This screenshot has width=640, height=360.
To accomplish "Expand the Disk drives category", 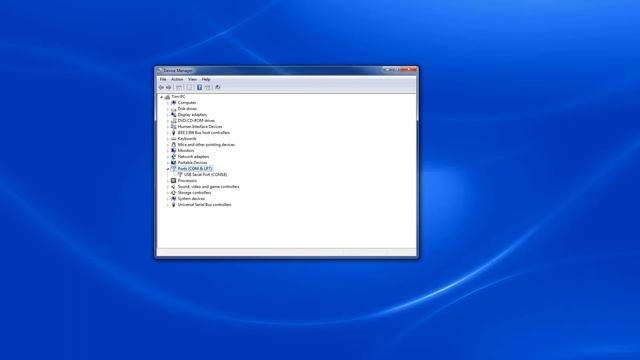I will pyautogui.click(x=168, y=109).
